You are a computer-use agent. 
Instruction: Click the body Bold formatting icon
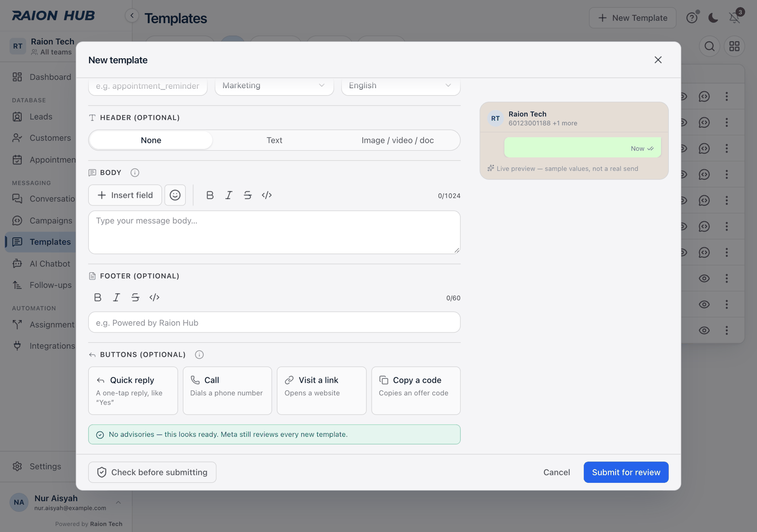210,195
